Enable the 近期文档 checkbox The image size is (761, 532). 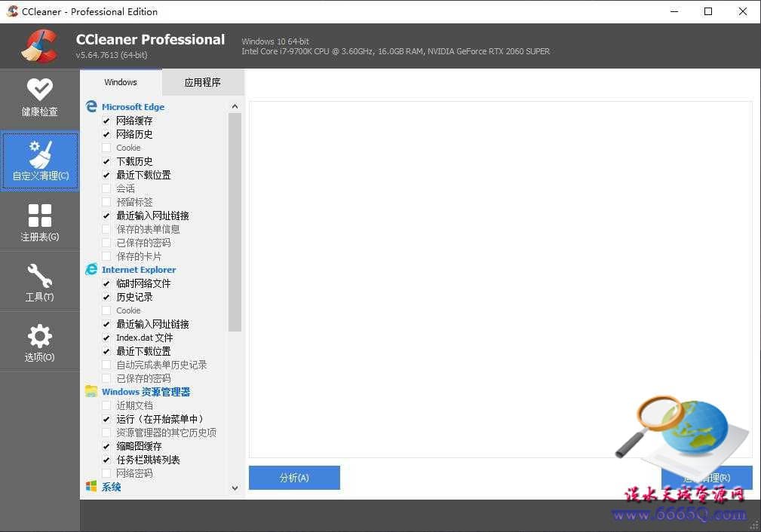106,405
